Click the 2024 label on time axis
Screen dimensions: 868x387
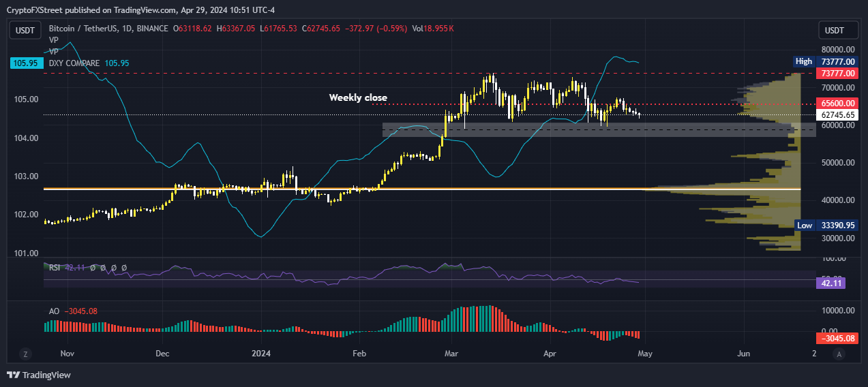[x=261, y=354]
